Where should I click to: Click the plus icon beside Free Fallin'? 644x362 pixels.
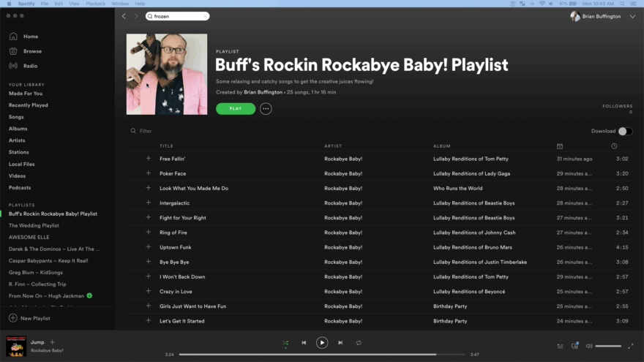(149, 159)
